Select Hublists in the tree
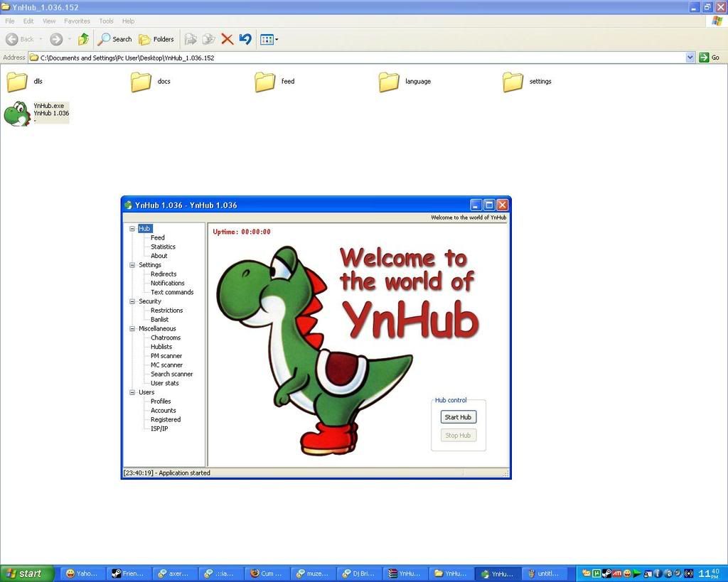 [161, 347]
